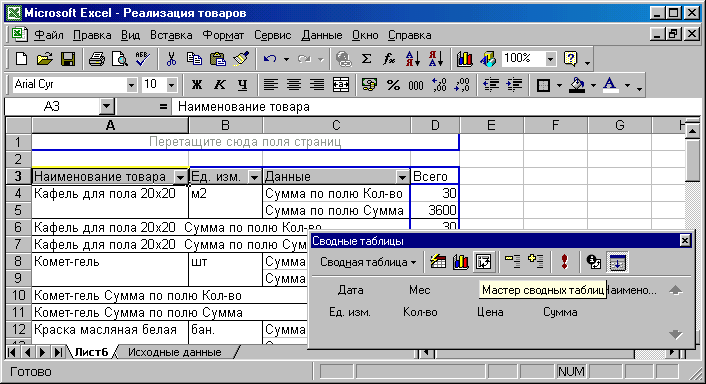Open the Borders dropdown arrow
The image size is (706, 384).
click(559, 85)
